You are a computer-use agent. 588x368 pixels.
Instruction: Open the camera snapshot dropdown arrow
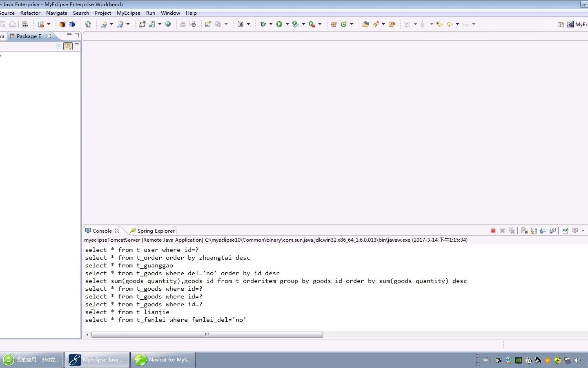(x=248, y=24)
